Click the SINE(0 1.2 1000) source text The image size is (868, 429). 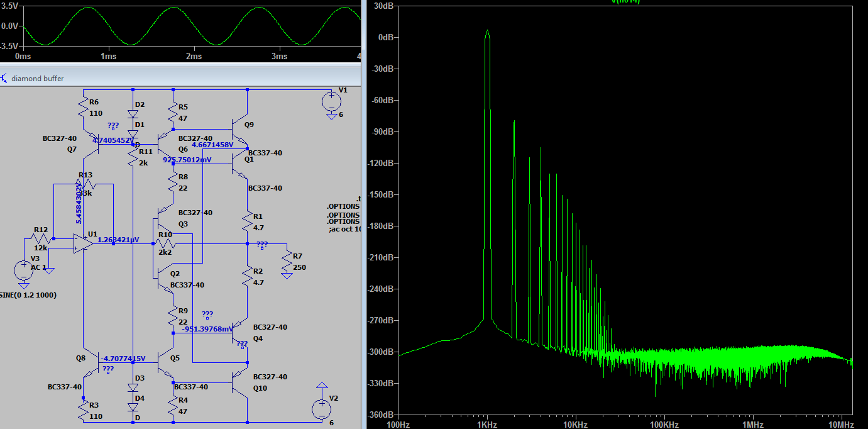coord(28,294)
